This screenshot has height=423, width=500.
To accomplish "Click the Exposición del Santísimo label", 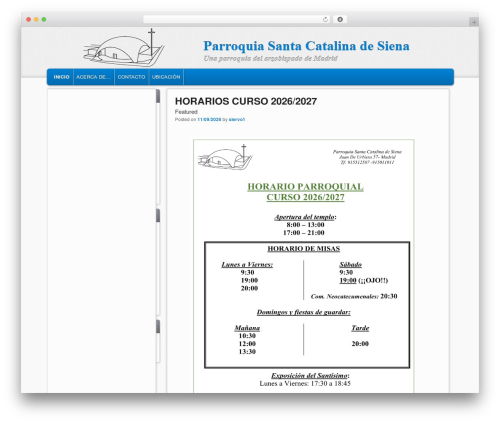I will 309,376.
